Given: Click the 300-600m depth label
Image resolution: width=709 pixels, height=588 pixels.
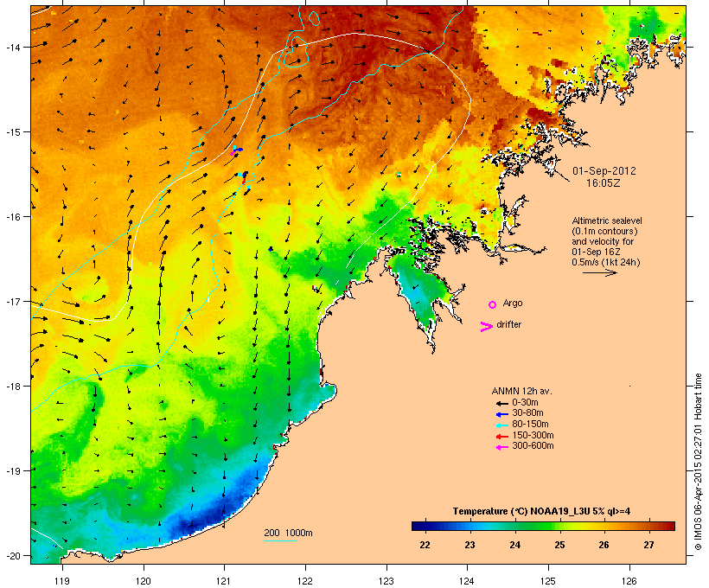Looking at the screenshot, I should 533,446.
